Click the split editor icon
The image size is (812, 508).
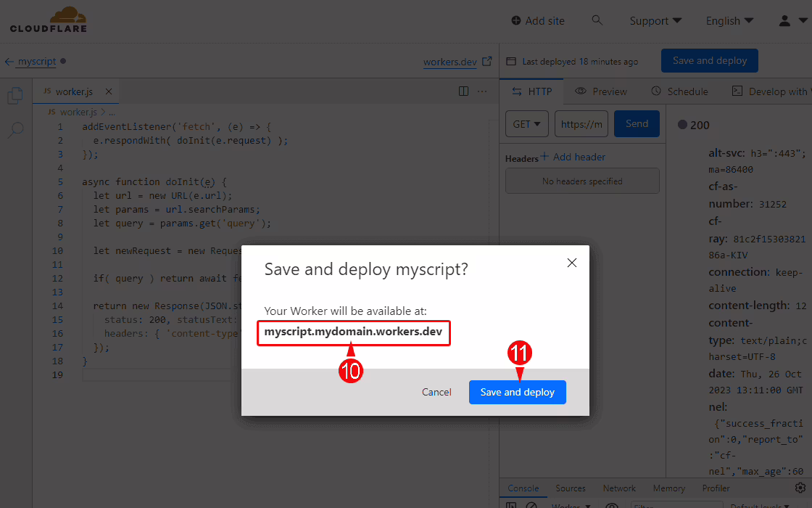[464, 91]
